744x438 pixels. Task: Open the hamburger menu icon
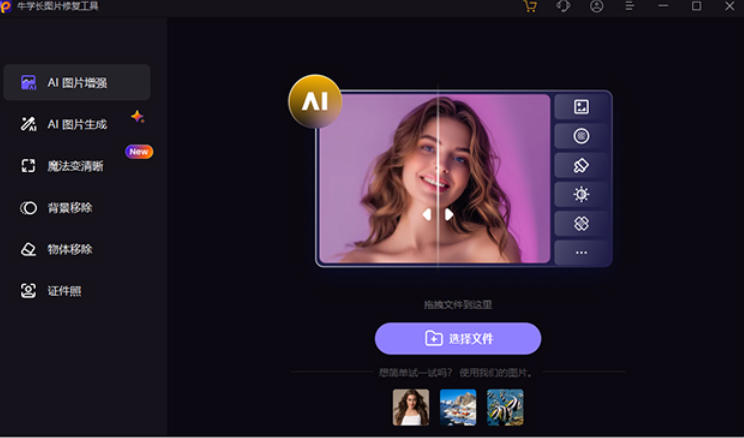(x=630, y=6)
